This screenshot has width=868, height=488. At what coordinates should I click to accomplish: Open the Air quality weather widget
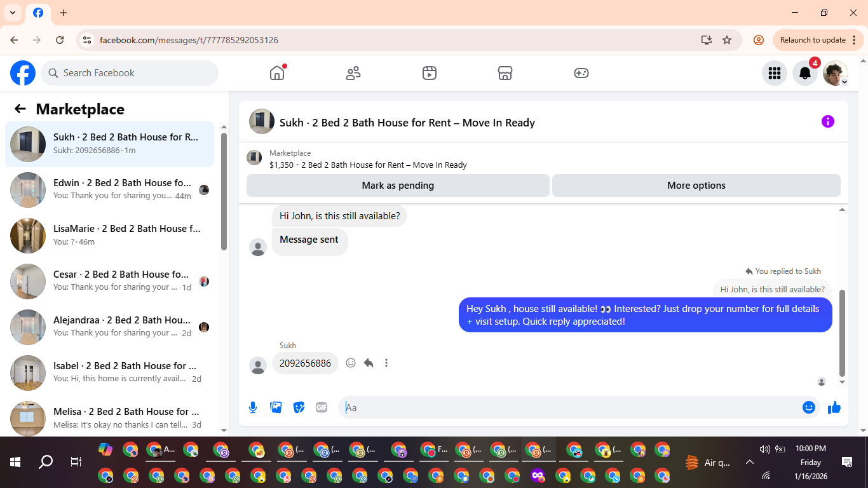click(709, 463)
